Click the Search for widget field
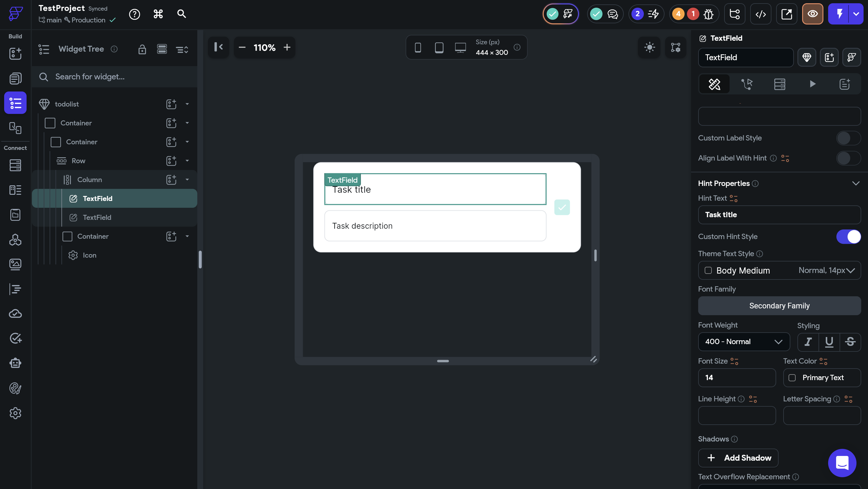This screenshot has height=489, width=868. 115,77
